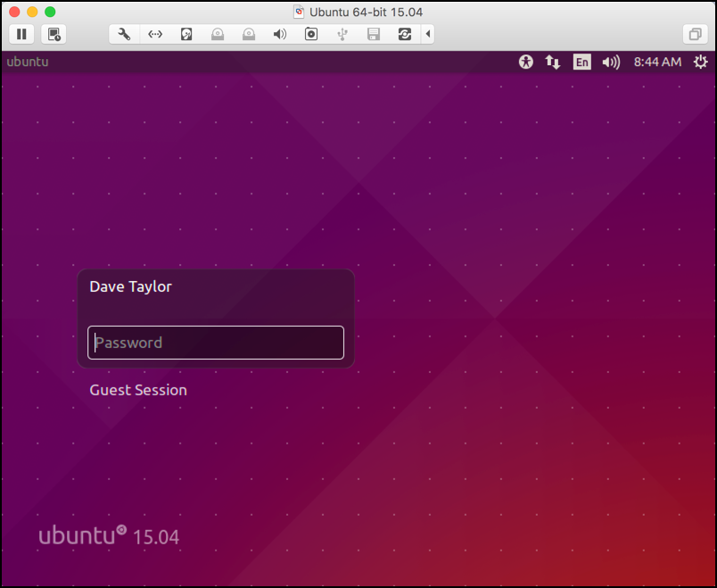Open the En keyboard layout menu
Viewport: 717px width, 588px height.
coord(581,62)
